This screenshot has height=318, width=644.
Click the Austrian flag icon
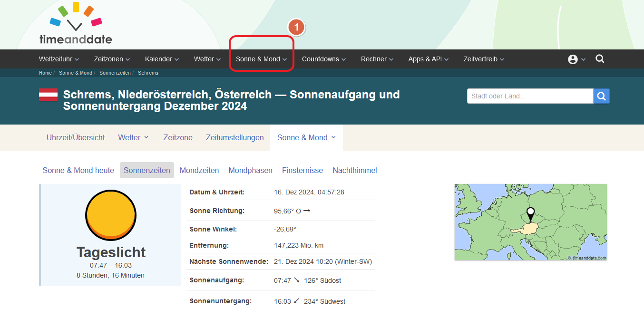(48, 95)
